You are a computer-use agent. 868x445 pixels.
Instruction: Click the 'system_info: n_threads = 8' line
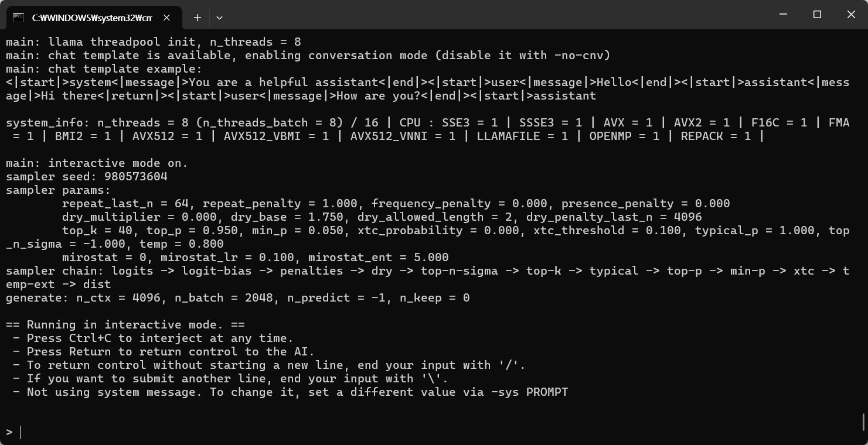tap(428, 129)
